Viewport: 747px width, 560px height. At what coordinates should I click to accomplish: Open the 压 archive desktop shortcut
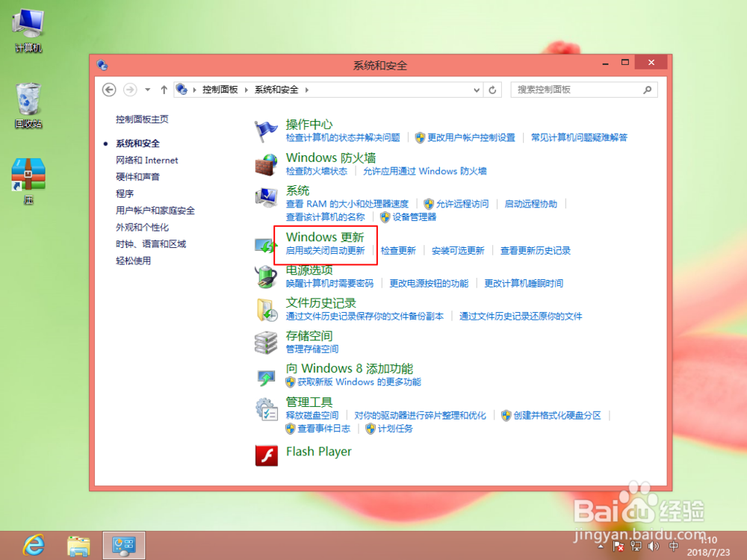28,182
